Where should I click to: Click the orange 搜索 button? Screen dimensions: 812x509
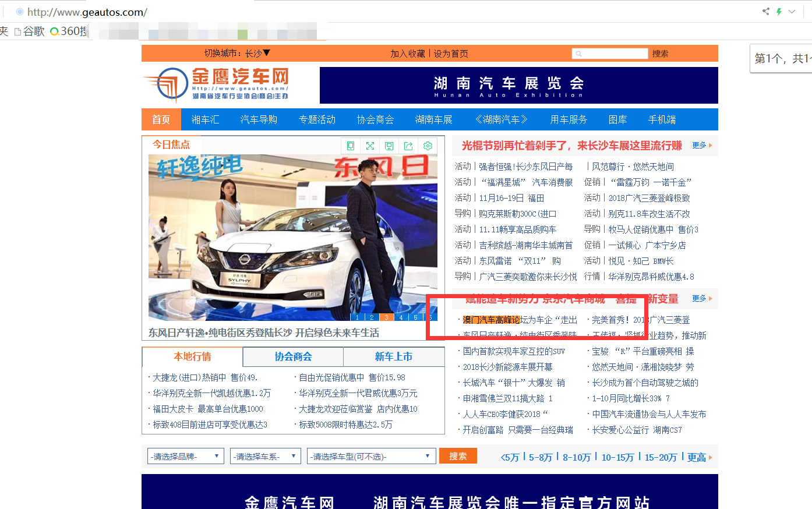pyautogui.click(x=458, y=456)
